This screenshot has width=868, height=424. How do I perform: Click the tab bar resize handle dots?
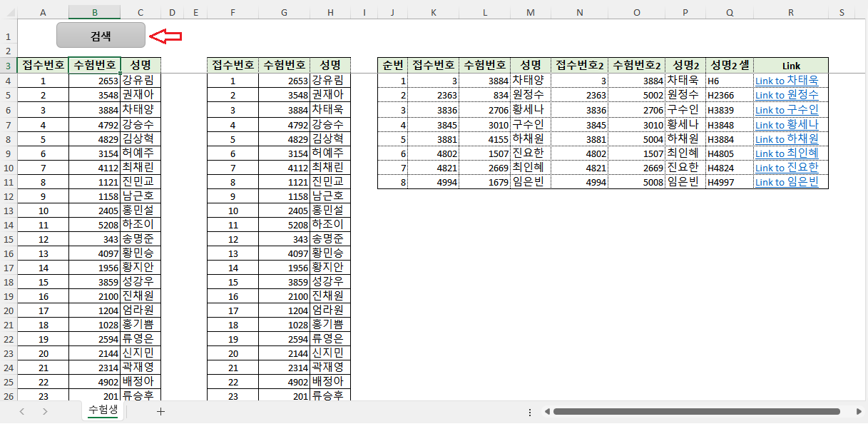coord(529,412)
